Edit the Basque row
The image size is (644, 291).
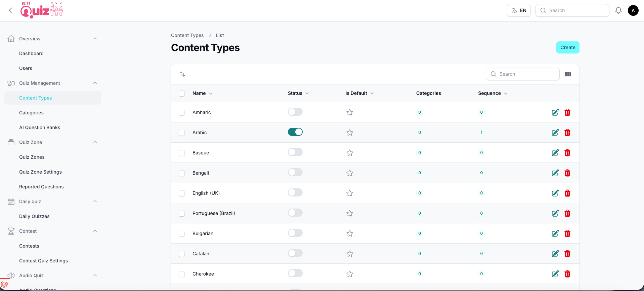(555, 153)
